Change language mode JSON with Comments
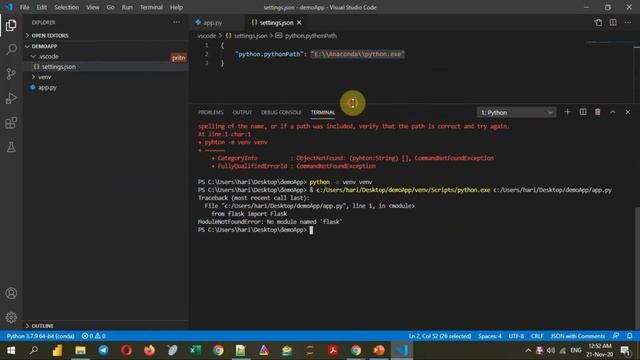 pos(578,336)
